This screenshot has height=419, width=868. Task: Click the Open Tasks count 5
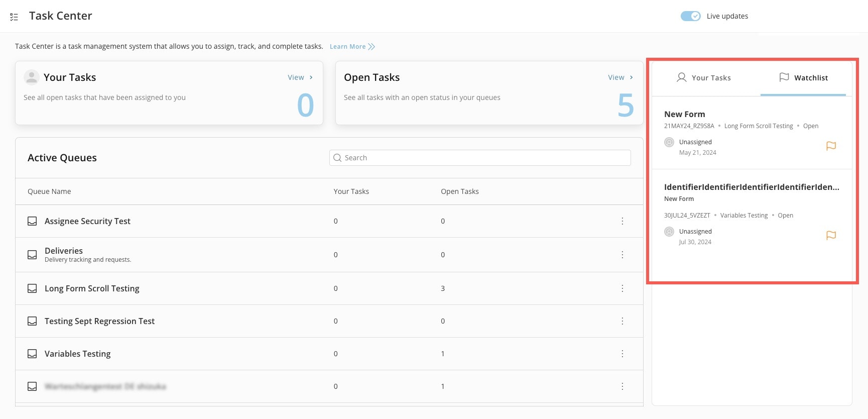(x=626, y=106)
